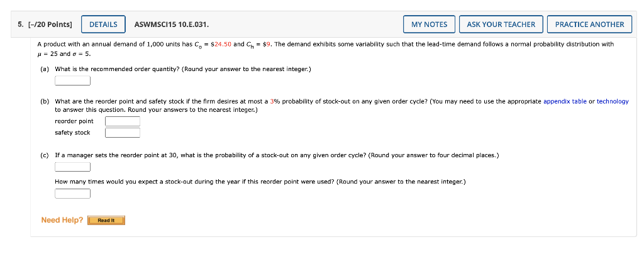Click the Read It help button
This screenshot has width=644, height=254.
pyautogui.click(x=106, y=220)
